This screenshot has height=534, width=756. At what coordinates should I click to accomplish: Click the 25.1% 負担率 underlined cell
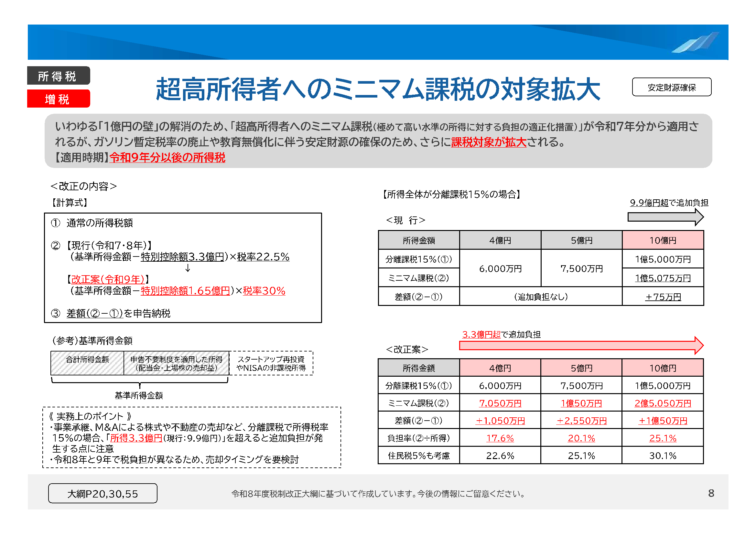click(663, 438)
